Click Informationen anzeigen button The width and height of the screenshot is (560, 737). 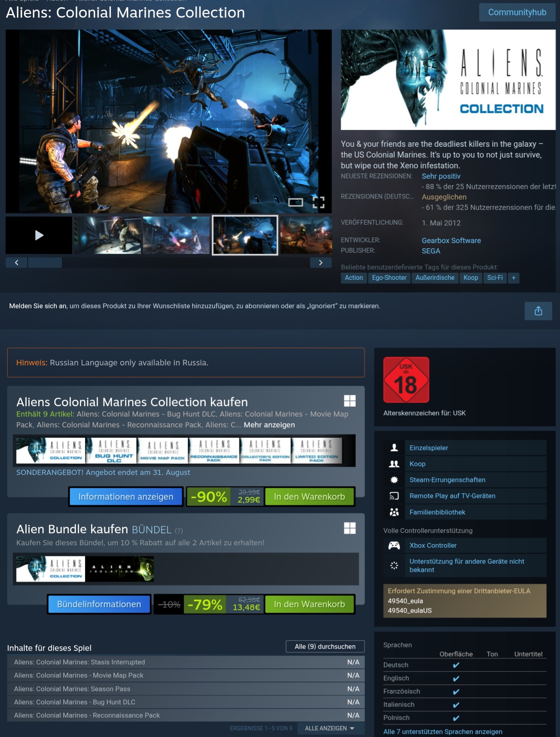tap(126, 496)
